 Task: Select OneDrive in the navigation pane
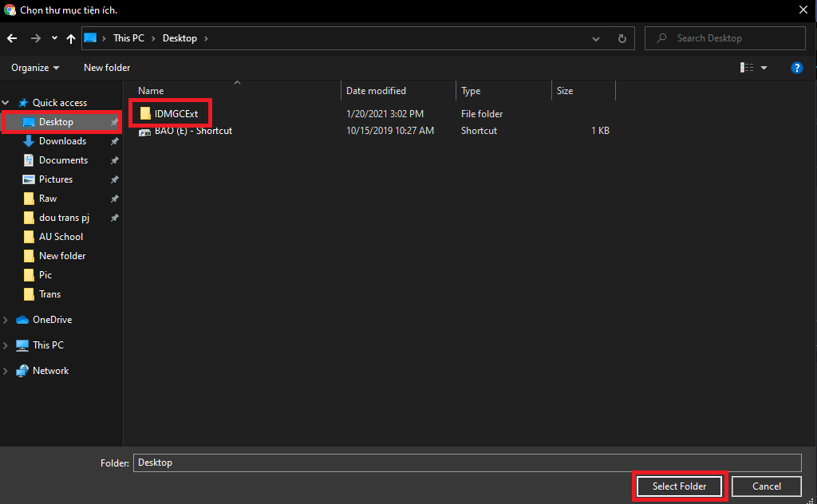click(52, 320)
